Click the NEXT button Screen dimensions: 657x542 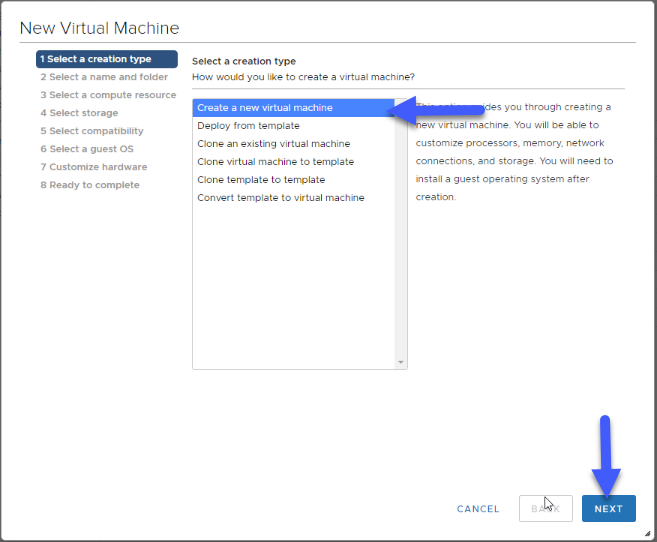608,508
